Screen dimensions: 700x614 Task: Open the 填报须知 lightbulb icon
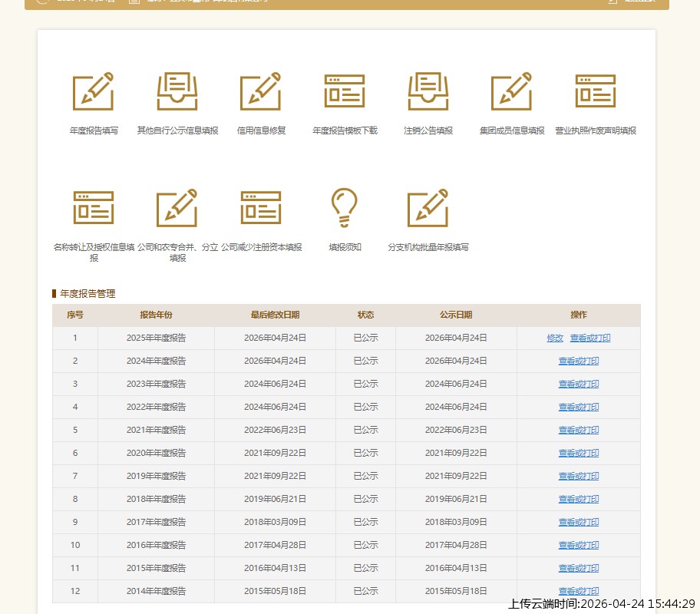[345, 207]
